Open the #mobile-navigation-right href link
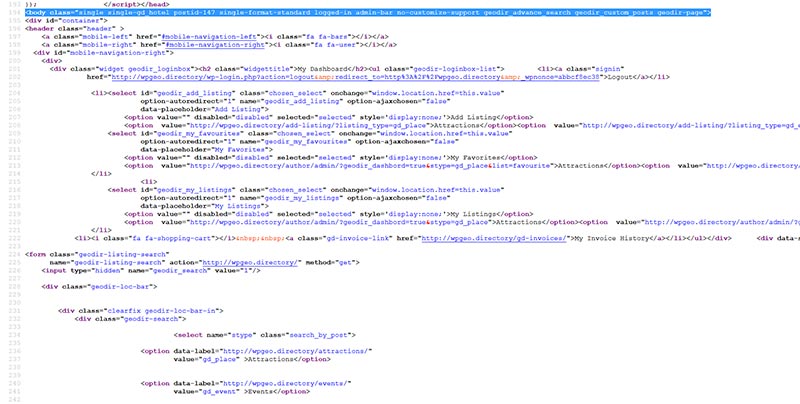This screenshot has height=404, width=800. point(215,45)
